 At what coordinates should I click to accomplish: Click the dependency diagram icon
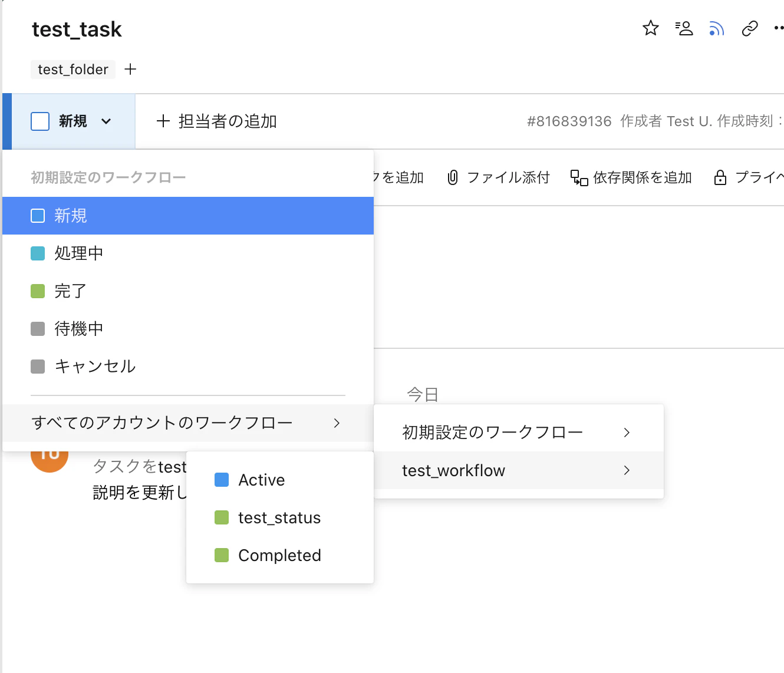click(x=579, y=177)
